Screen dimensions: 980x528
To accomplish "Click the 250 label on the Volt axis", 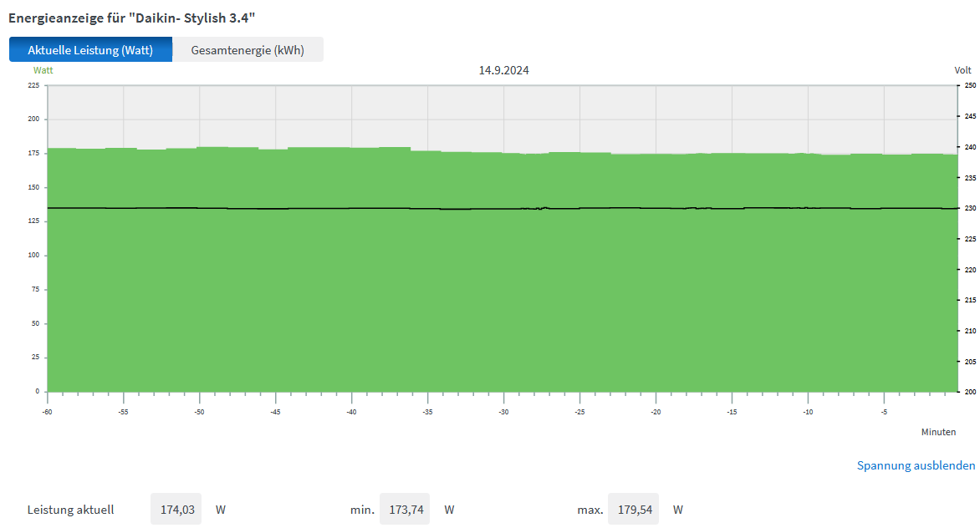I will tap(969, 85).
